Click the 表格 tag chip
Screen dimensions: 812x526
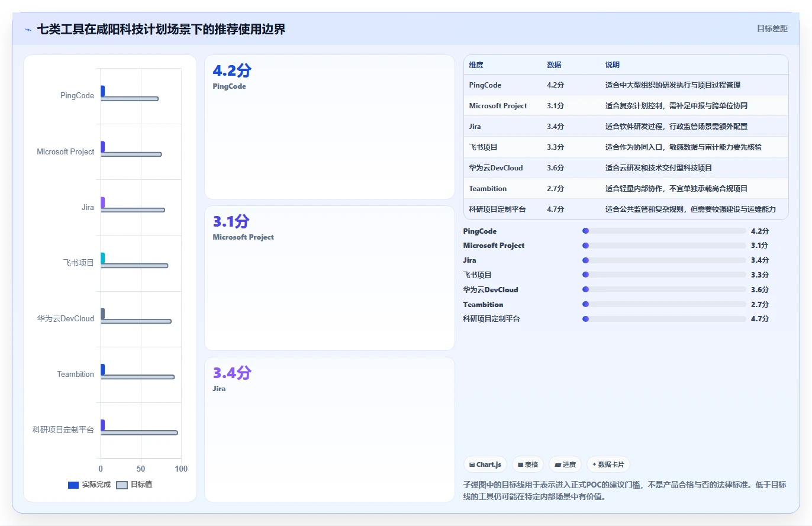(x=527, y=464)
